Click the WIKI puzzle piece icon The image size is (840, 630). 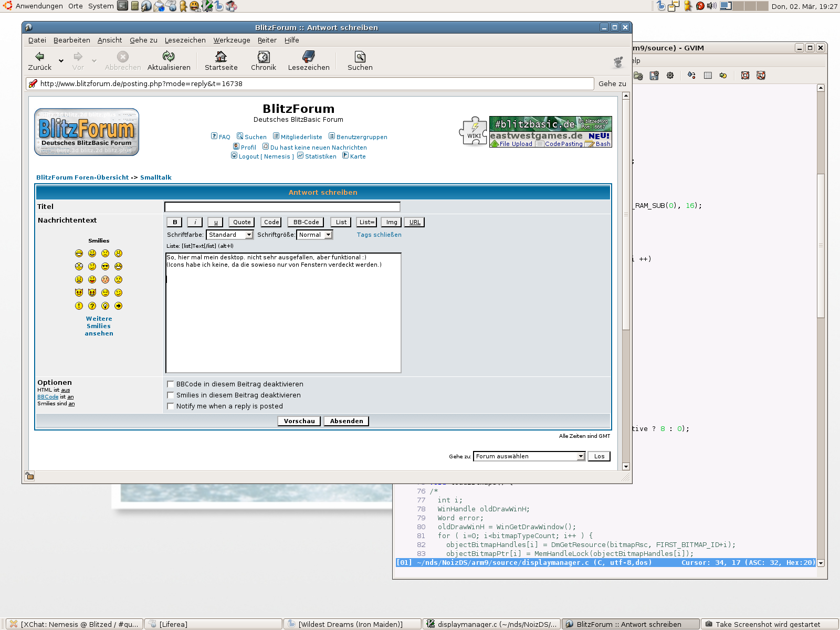tap(474, 131)
